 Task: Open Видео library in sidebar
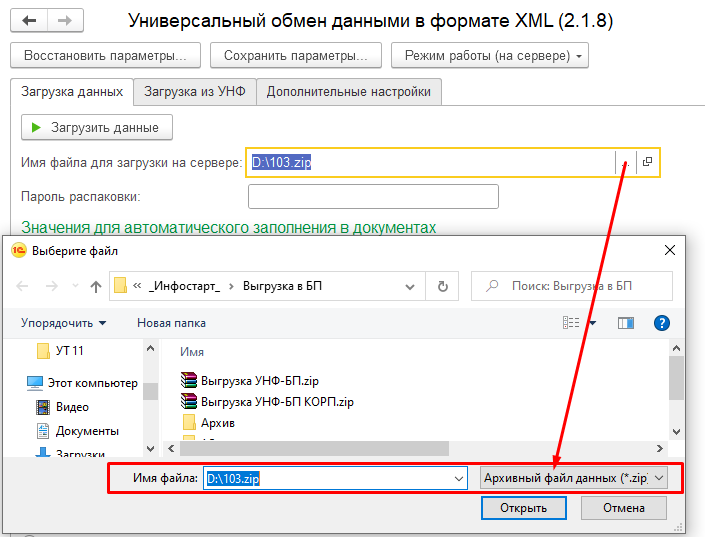click(x=62, y=407)
